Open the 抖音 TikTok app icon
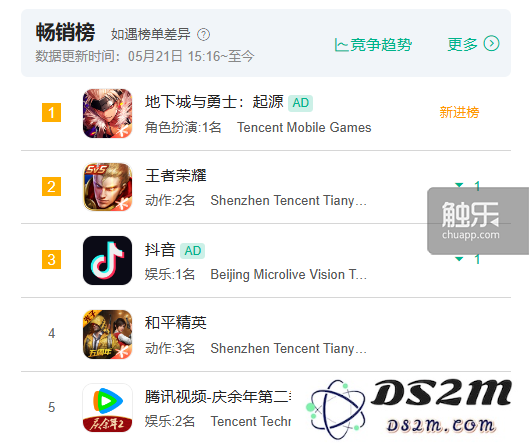The width and height of the screenshot is (529, 443). [107, 260]
